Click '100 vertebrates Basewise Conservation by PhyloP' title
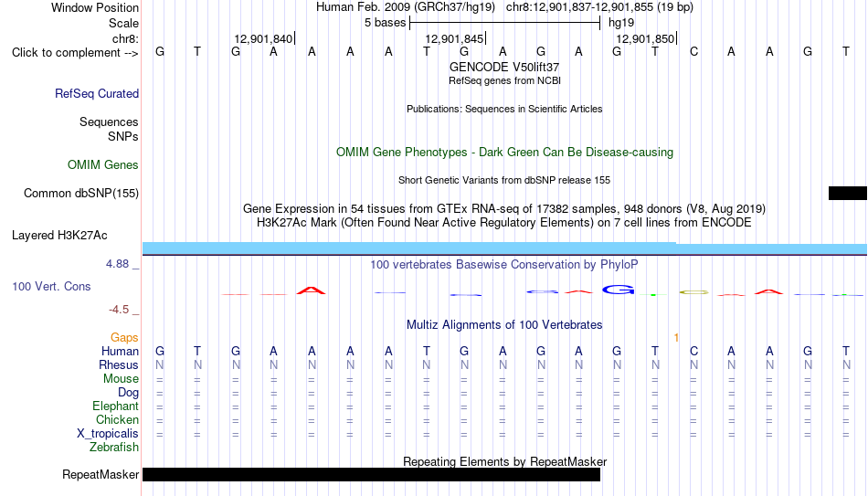Screen dimensions: 868x496 [504, 265]
